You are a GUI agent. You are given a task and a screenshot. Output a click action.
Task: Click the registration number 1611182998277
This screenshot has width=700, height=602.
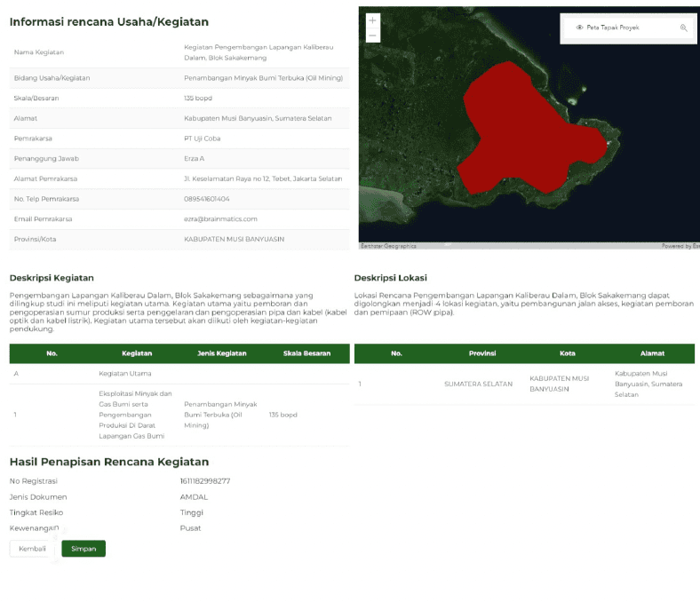click(205, 481)
